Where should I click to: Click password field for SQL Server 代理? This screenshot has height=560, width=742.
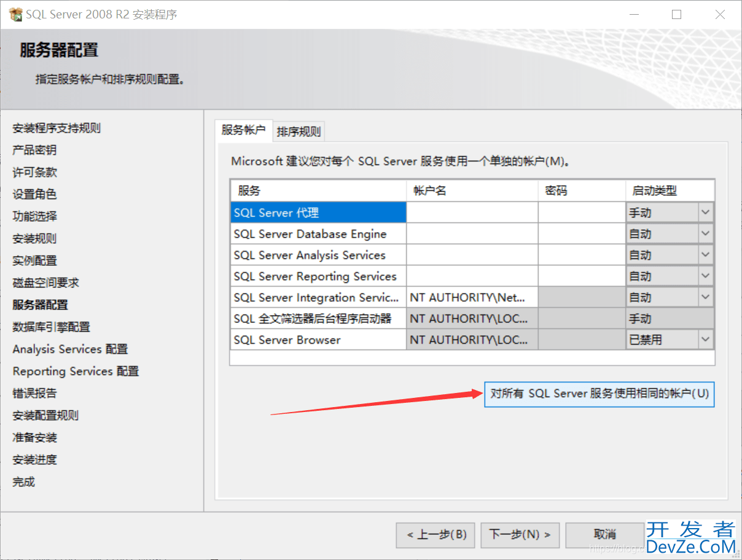[582, 212]
